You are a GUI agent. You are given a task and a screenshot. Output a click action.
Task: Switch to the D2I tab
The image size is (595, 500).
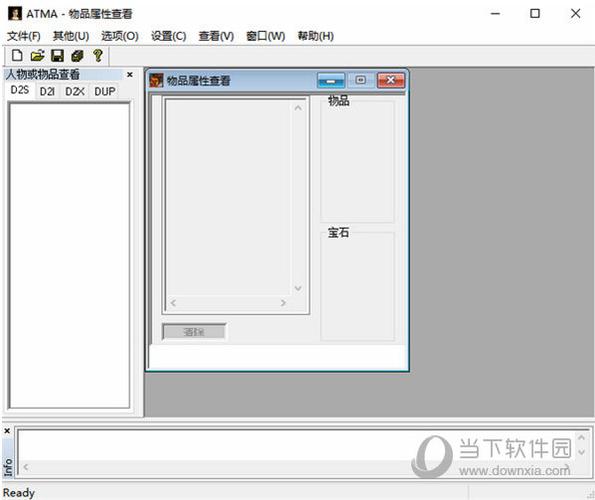coord(47,91)
